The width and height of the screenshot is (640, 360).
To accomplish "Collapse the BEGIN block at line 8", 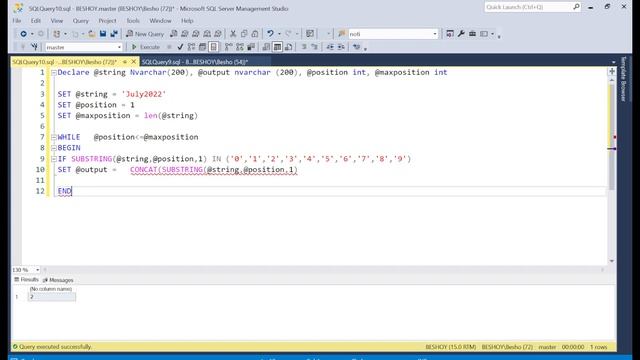I will point(53,148).
